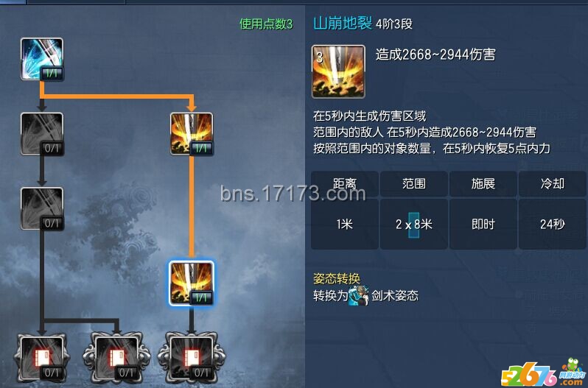Click the 52676.com logo in the corner

coord(543,373)
